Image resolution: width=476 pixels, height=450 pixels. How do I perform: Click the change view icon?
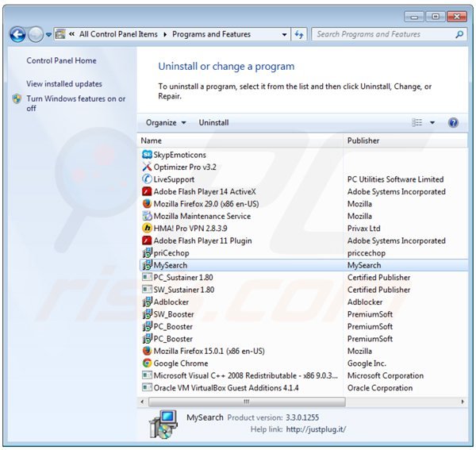(x=416, y=123)
